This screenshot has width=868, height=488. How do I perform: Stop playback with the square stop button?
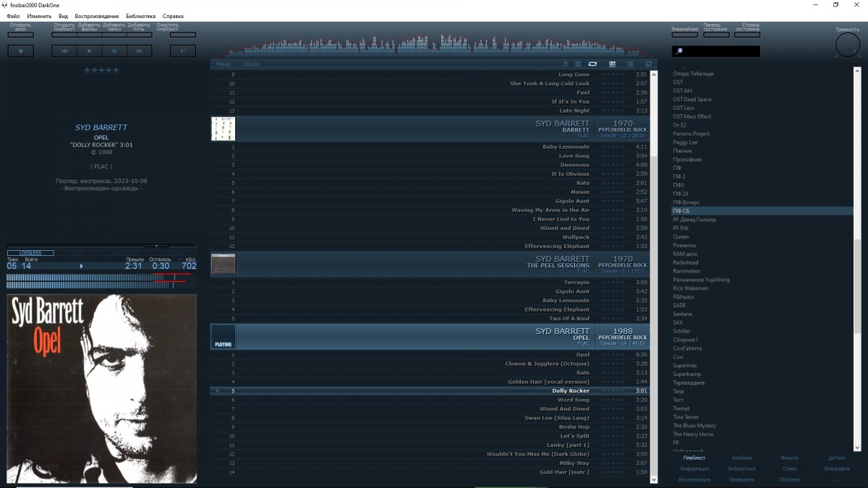point(20,51)
